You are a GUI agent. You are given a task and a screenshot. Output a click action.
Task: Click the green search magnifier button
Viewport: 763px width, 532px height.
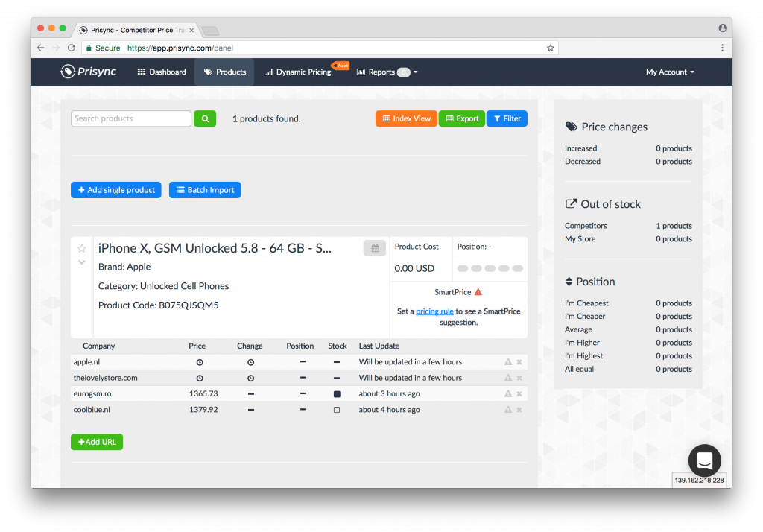coord(205,118)
